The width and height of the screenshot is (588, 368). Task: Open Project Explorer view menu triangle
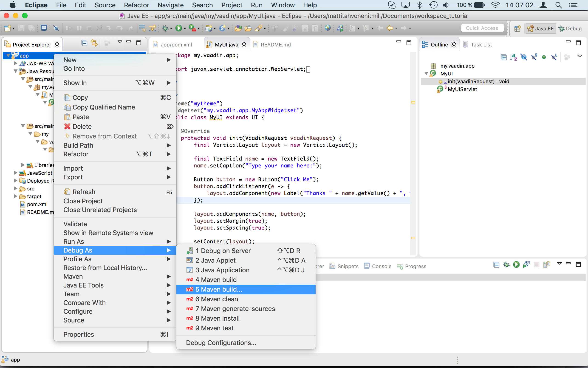click(120, 42)
